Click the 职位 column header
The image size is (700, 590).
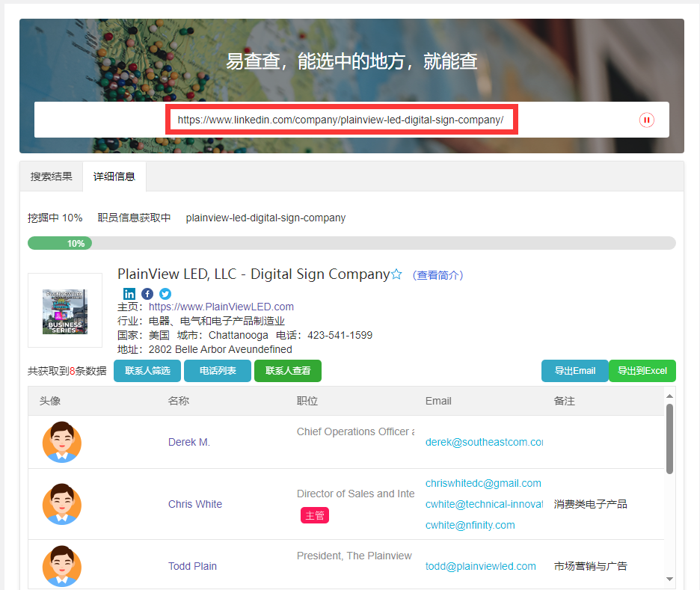coord(307,401)
